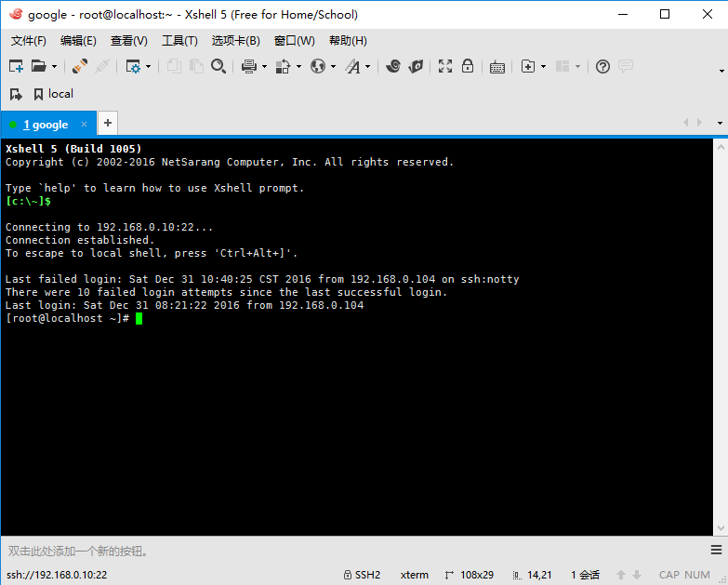Image resolution: width=728 pixels, height=585 pixels.
Task: Open the 帮助(H) menu
Action: [x=349, y=41]
